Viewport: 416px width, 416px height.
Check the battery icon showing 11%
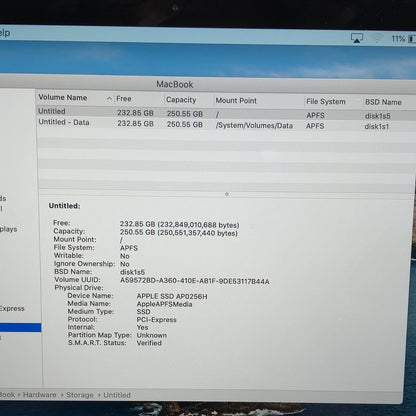(412, 39)
